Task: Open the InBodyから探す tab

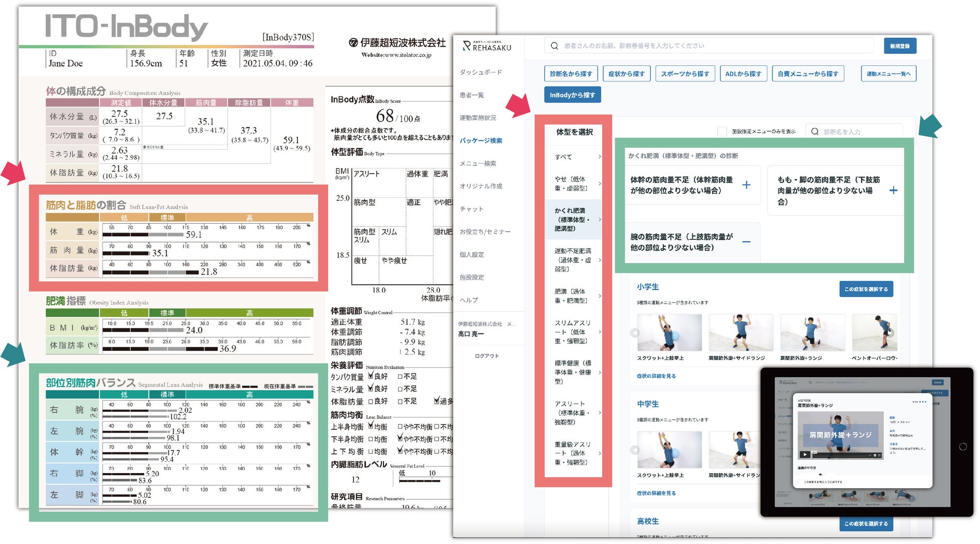Action: coord(572,95)
